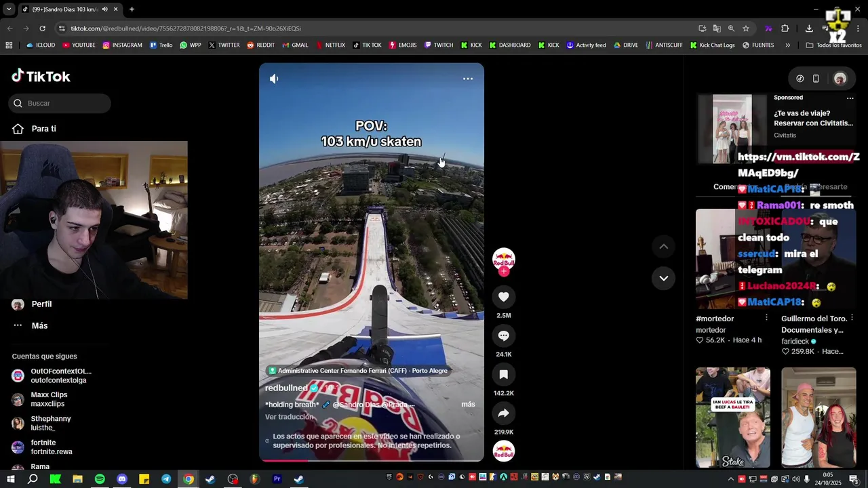Click the install app icon in address bar
Screen dimensions: 868x488
702,28
